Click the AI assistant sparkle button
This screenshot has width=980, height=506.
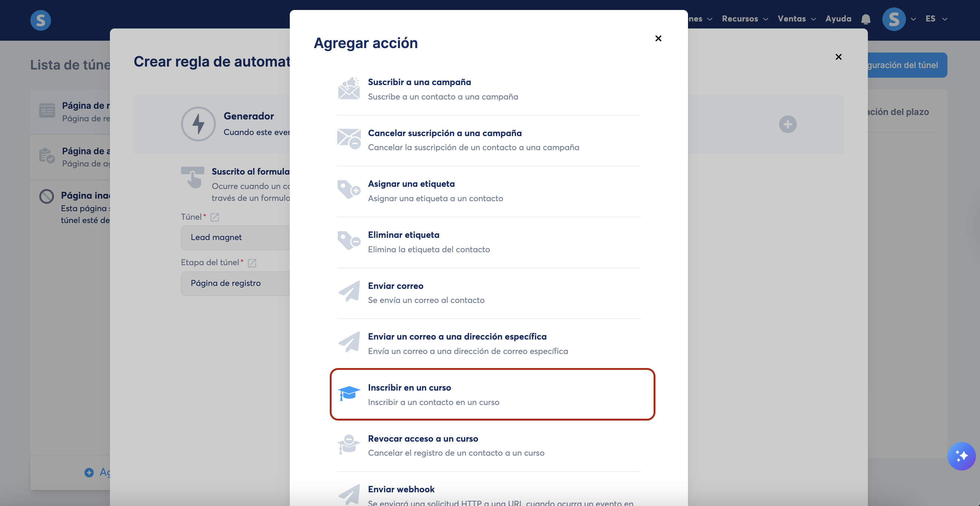pyautogui.click(x=961, y=456)
